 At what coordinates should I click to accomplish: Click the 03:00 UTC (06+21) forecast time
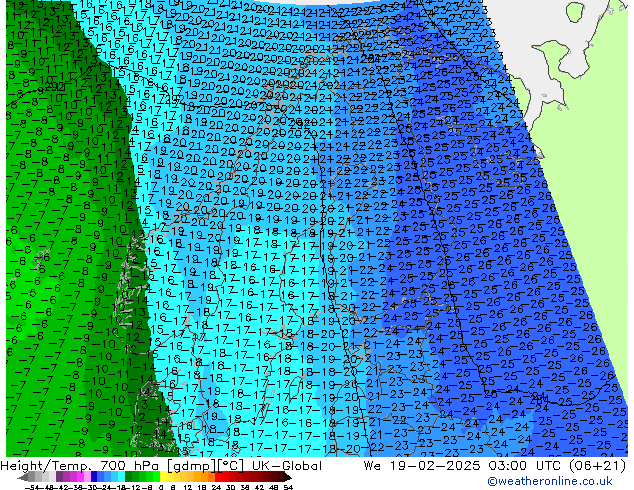557,466
